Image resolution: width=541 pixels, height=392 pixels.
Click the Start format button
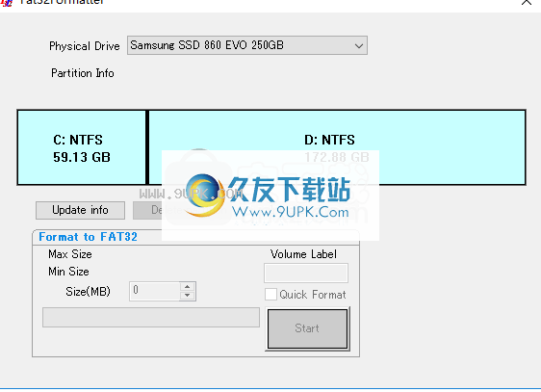[307, 328]
